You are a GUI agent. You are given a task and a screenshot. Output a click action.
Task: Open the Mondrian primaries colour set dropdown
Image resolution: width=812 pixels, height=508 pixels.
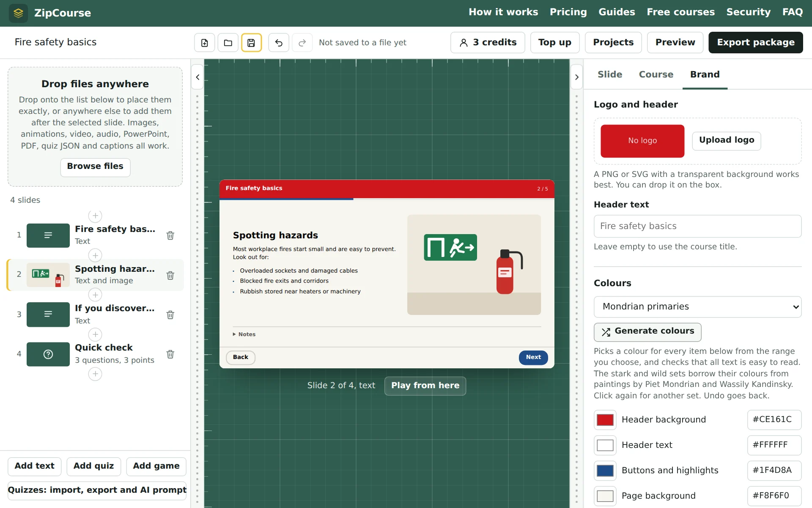coord(697,307)
